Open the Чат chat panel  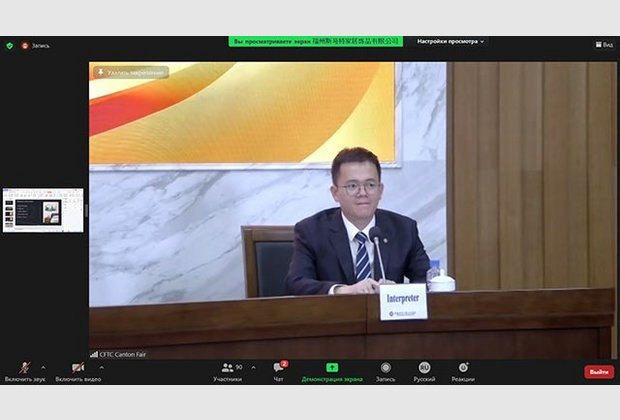point(280,371)
